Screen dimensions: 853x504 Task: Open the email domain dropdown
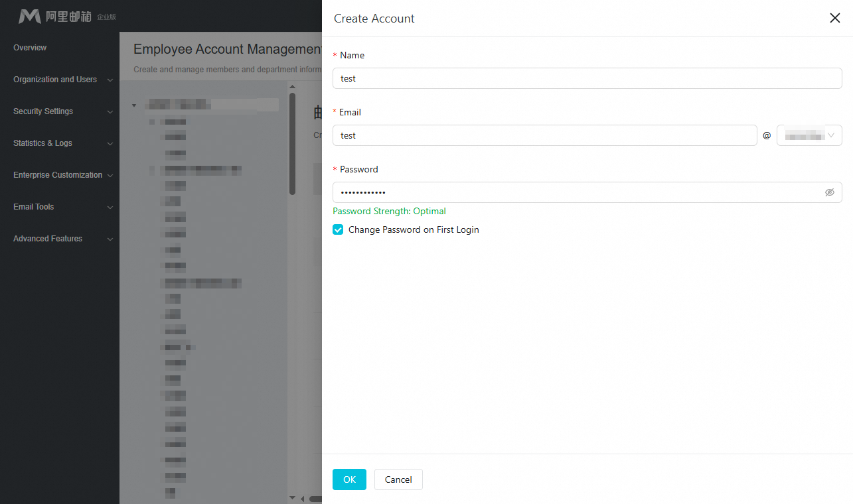point(809,135)
